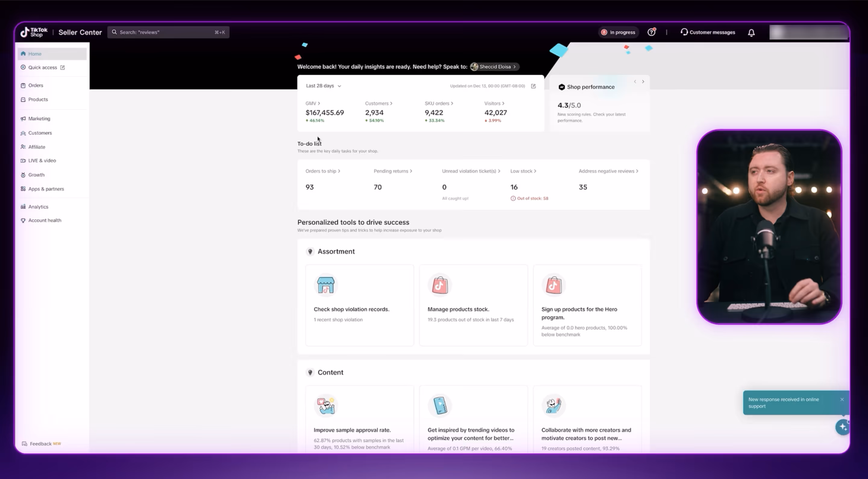Expand the GMV metric details chevron
Screen dimensions: 868x479
pos(319,103)
